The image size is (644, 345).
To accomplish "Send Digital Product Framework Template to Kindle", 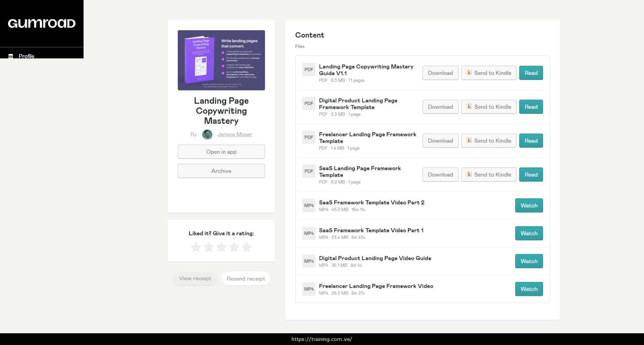I will point(489,107).
